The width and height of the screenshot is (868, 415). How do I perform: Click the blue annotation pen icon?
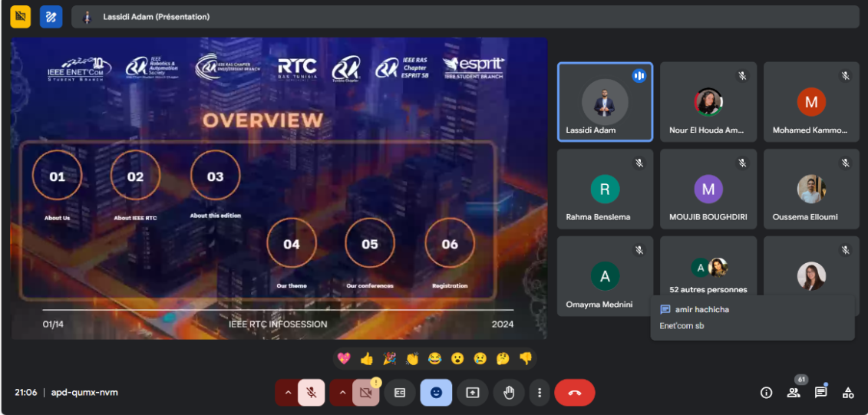coord(51,17)
